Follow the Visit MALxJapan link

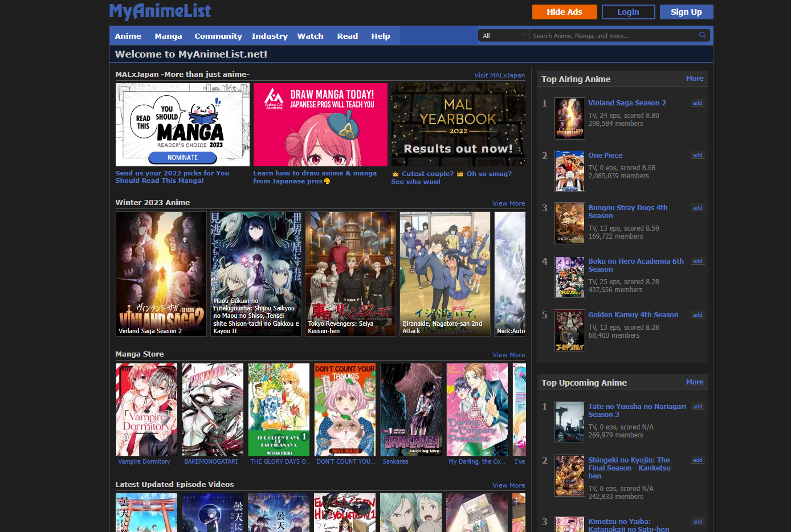point(499,75)
